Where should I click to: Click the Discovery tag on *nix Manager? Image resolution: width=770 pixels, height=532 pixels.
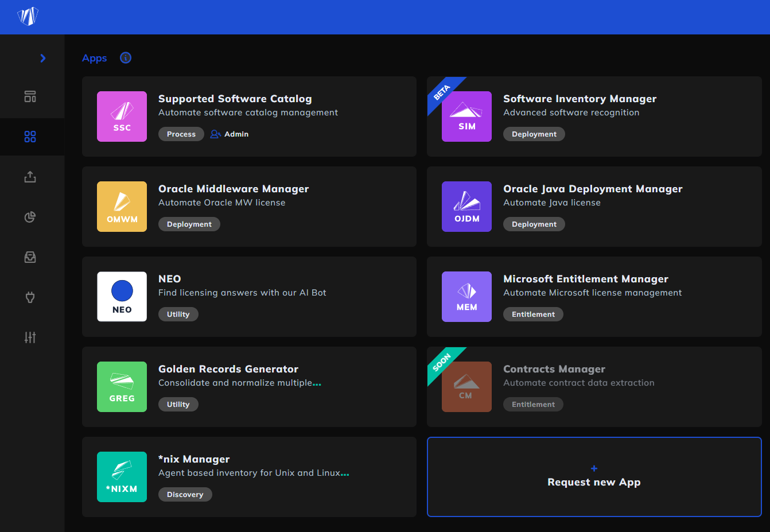tap(185, 495)
